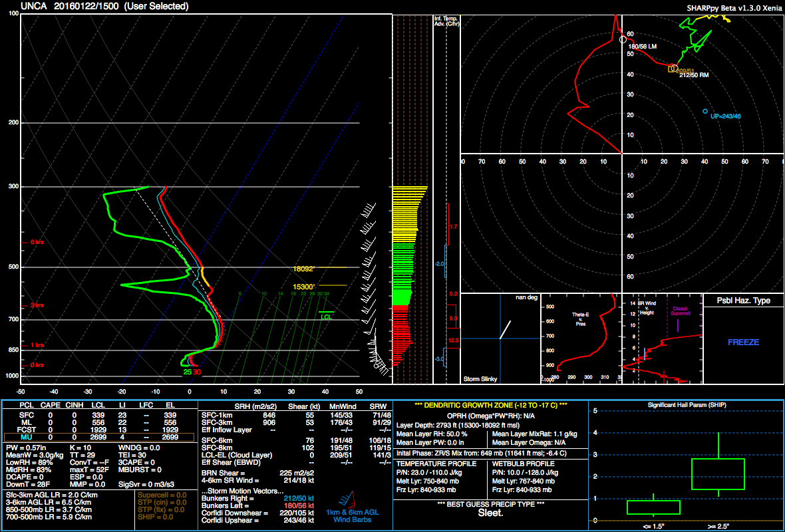
Task: Click the FREEZE hazard type text
Action: tap(744, 342)
